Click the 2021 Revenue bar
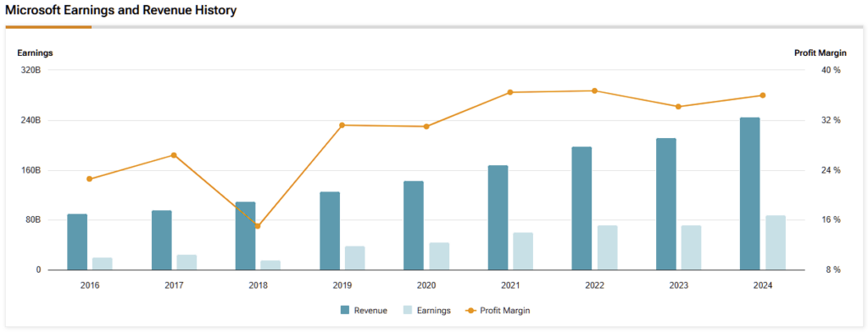 498,218
